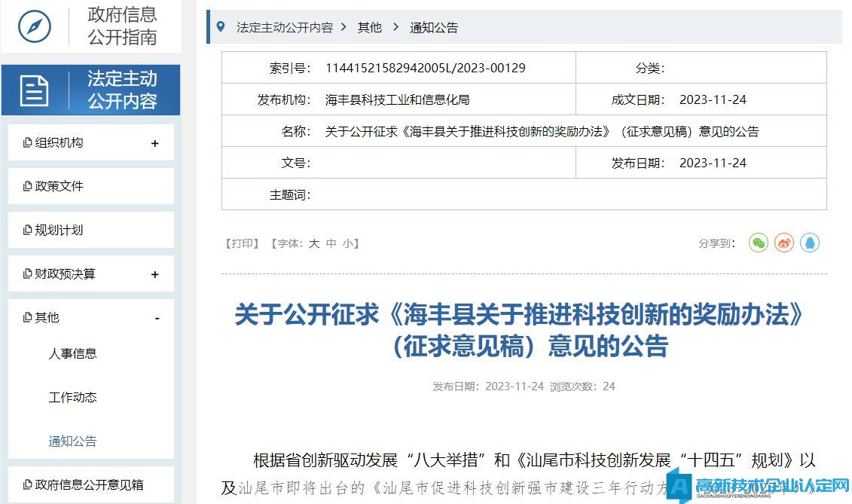
Task: Open 工作动态 in the sidebar
Action: [73, 397]
